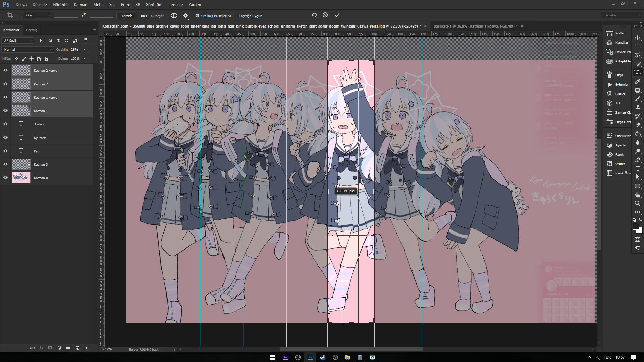Screen dimensions: 644x362
Task: Add a layer mask
Action: (50, 348)
